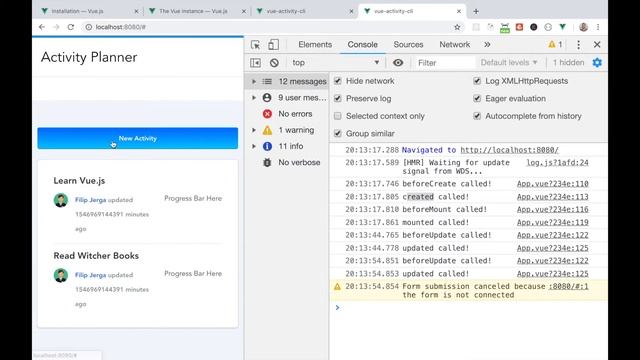Click the console prompt input line
640x360 pixels.
pyautogui.click(x=469, y=308)
